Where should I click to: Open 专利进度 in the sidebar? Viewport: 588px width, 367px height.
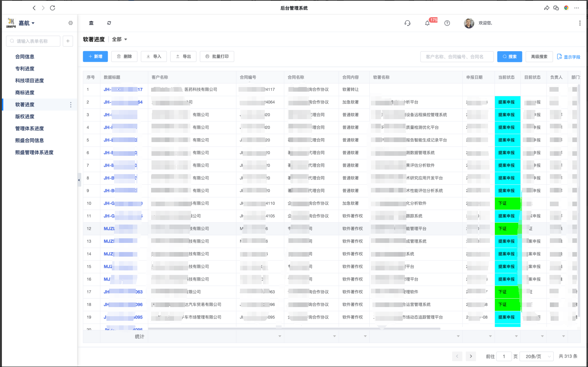(25, 69)
